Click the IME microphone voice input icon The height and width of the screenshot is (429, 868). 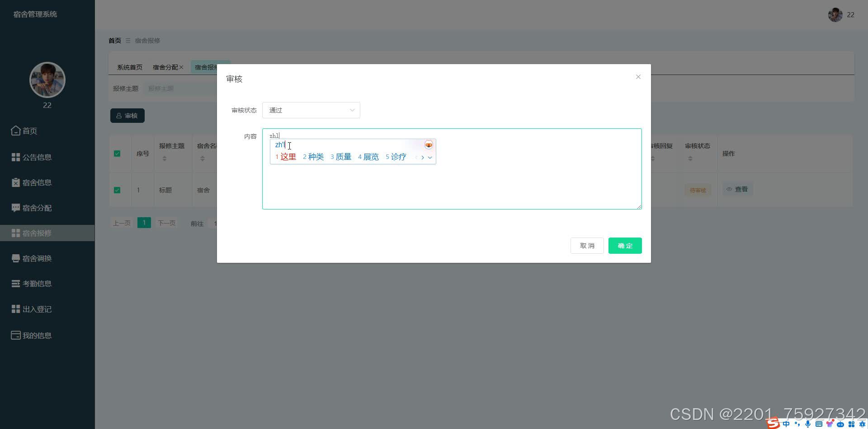(808, 424)
